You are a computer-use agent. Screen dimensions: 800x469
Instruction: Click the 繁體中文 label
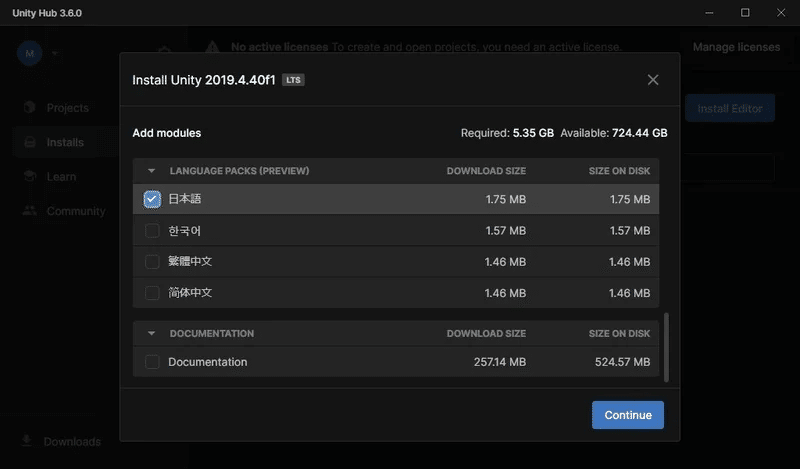[190, 261]
